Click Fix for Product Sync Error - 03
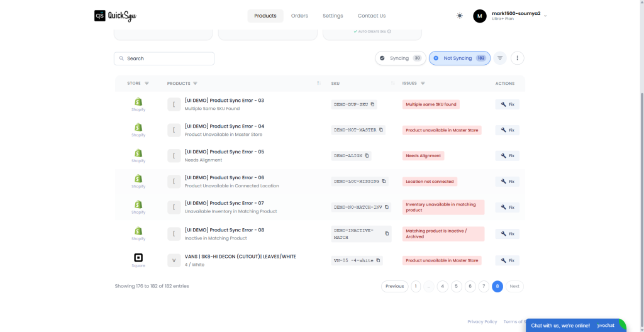 click(x=508, y=104)
